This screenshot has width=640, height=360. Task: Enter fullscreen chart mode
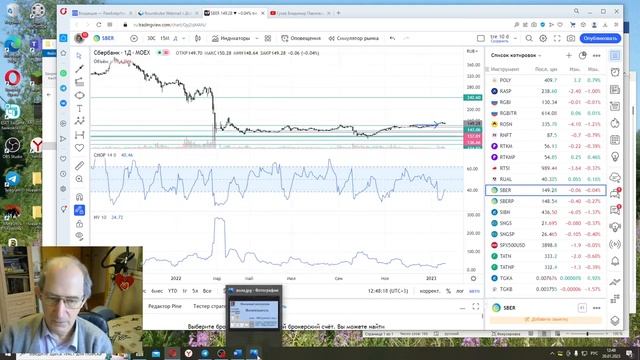pyautogui.click(x=557, y=38)
